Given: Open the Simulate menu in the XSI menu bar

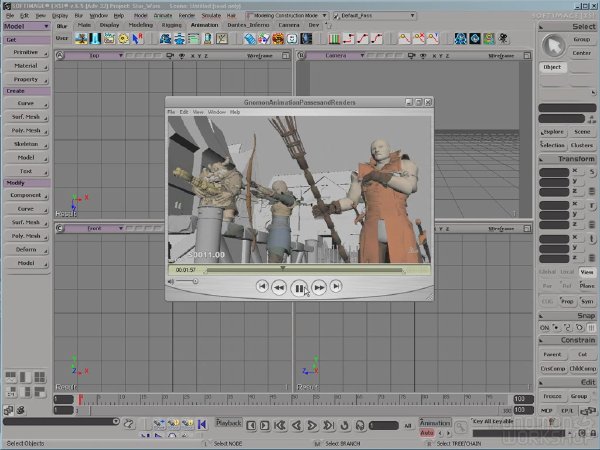Looking at the screenshot, I should point(211,16).
